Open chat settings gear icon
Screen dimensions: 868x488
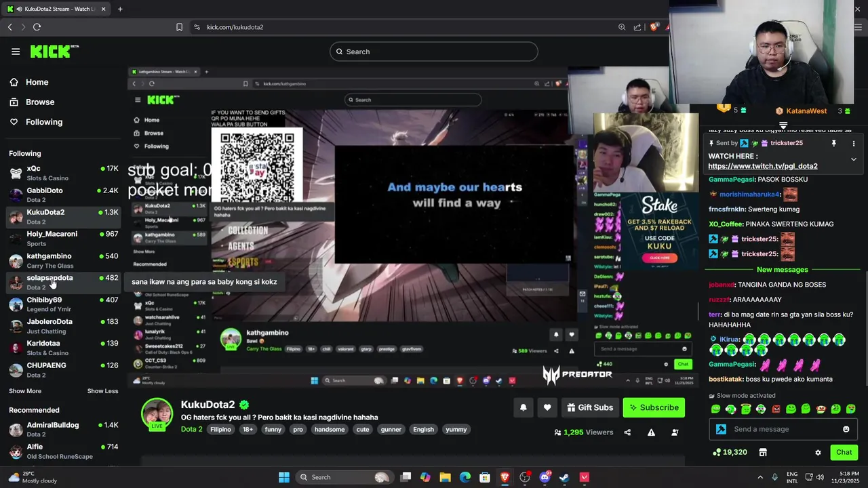818,452
